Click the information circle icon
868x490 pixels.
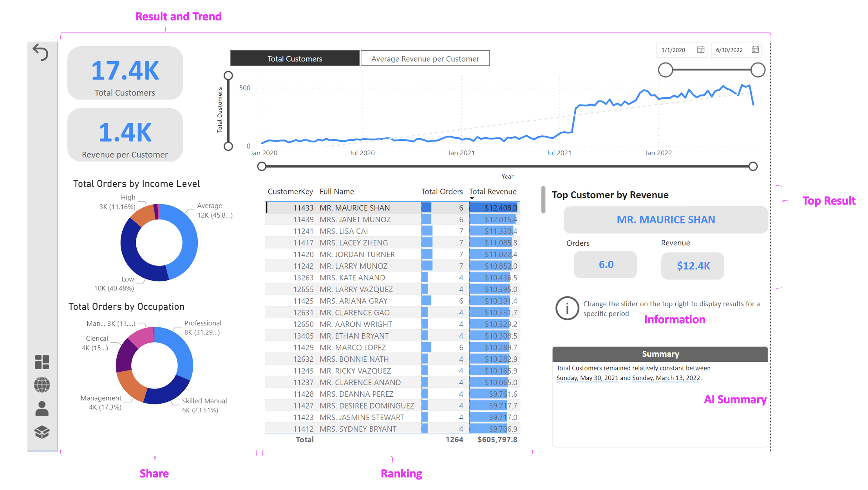click(567, 308)
